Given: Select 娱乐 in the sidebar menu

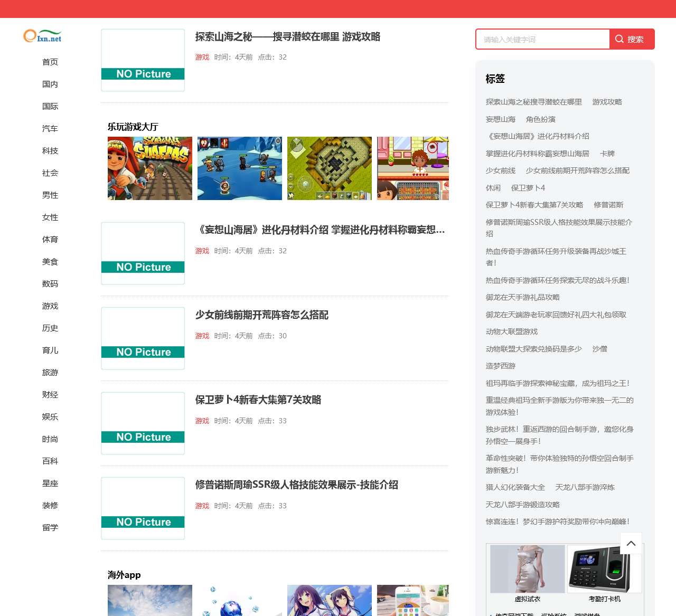Looking at the screenshot, I should [x=50, y=416].
